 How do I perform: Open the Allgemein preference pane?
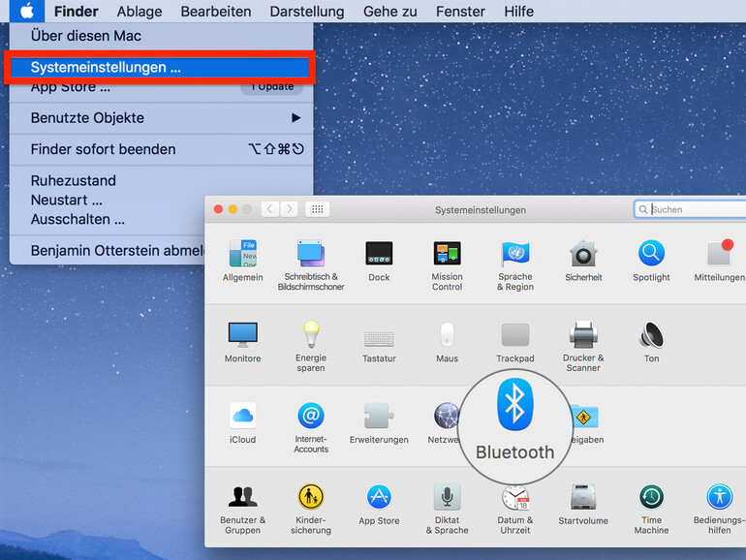(242, 261)
